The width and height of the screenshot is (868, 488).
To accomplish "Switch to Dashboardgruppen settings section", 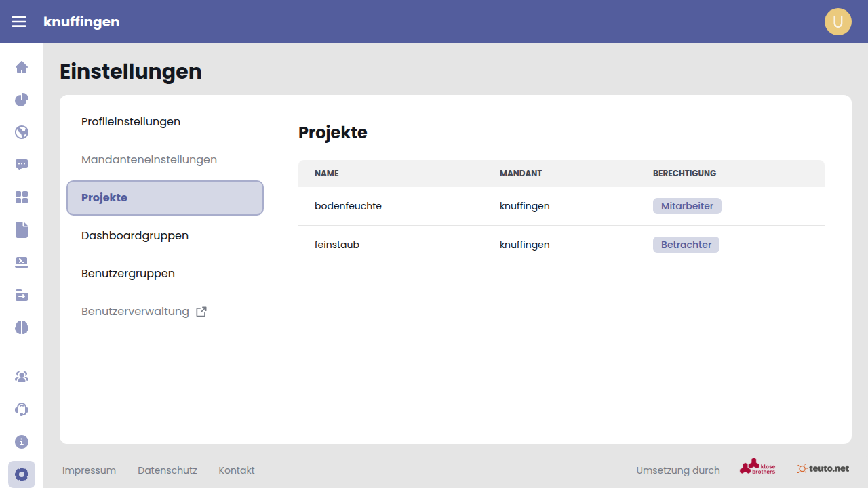I will (135, 236).
